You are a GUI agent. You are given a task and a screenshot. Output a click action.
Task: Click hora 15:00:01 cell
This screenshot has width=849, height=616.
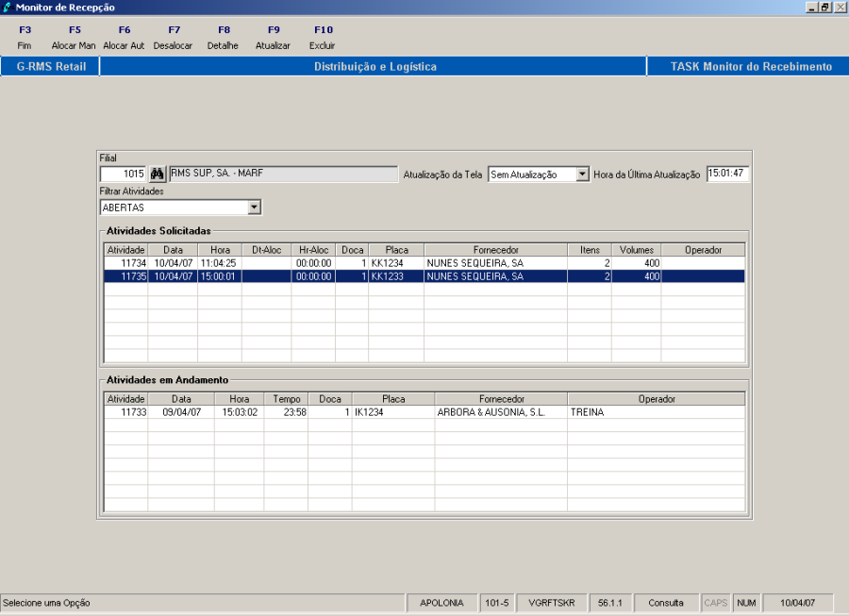point(219,276)
